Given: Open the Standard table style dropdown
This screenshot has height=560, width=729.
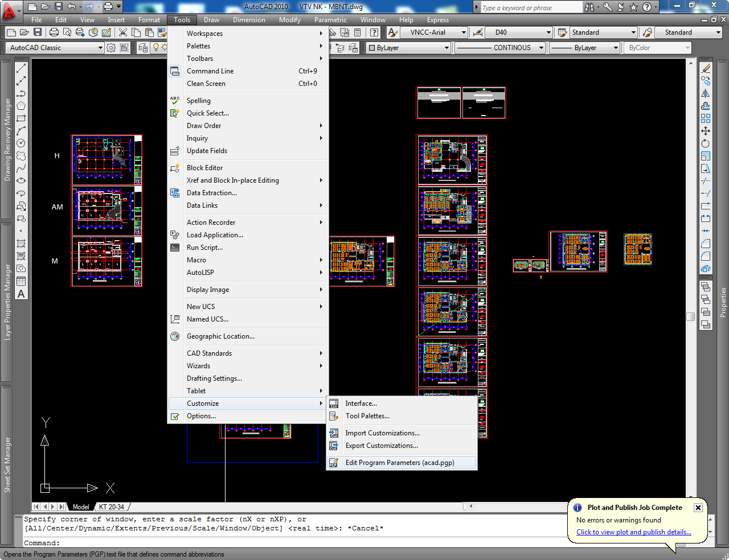Looking at the screenshot, I should click(x=633, y=32).
